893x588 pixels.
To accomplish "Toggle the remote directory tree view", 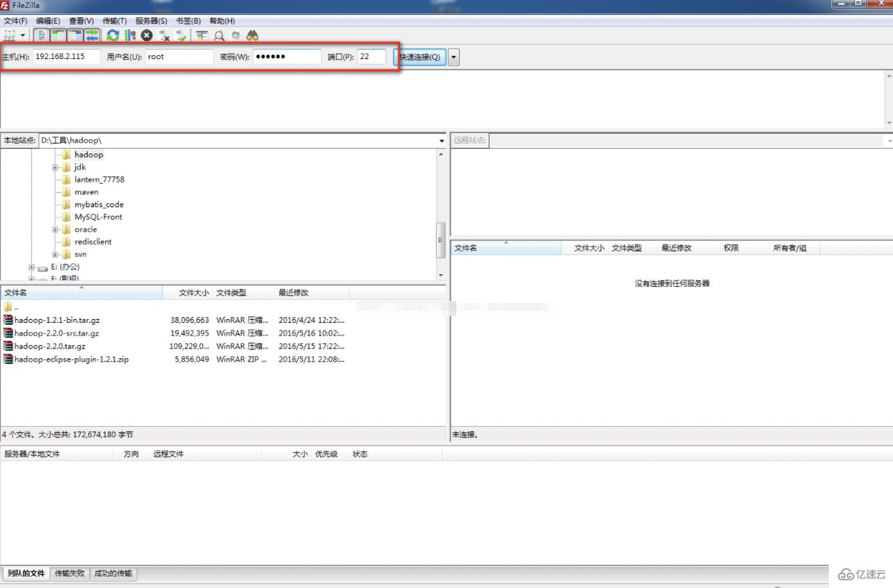I will point(75,35).
